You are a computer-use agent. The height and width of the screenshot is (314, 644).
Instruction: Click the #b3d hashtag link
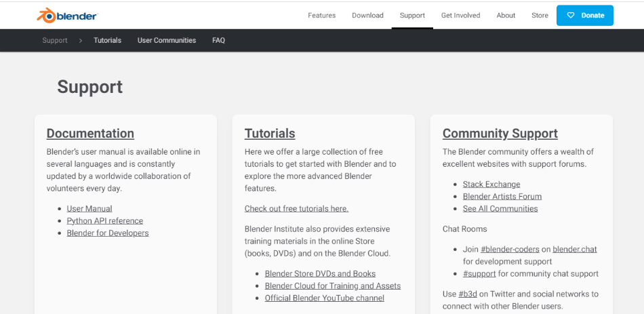tap(467, 294)
